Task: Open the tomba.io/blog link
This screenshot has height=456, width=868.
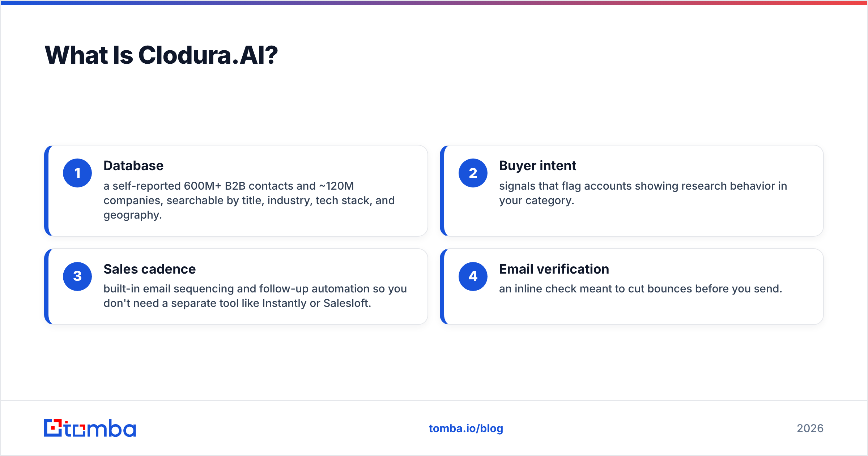Action: (x=466, y=428)
